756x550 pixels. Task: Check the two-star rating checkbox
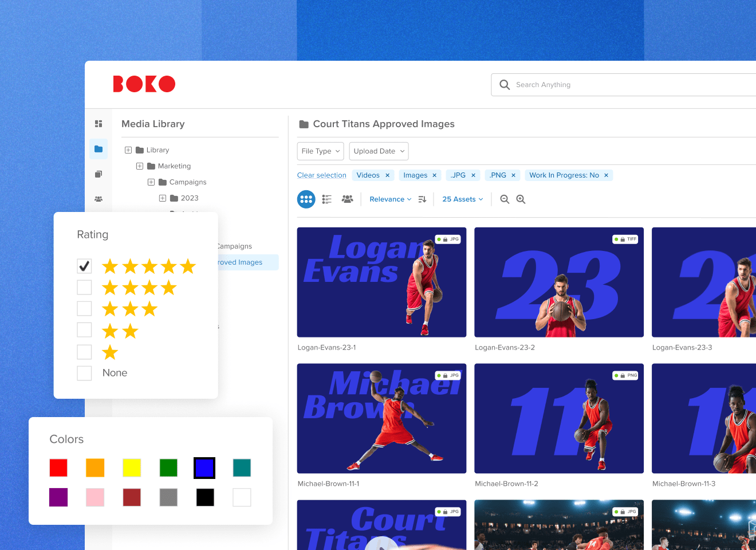tap(84, 330)
